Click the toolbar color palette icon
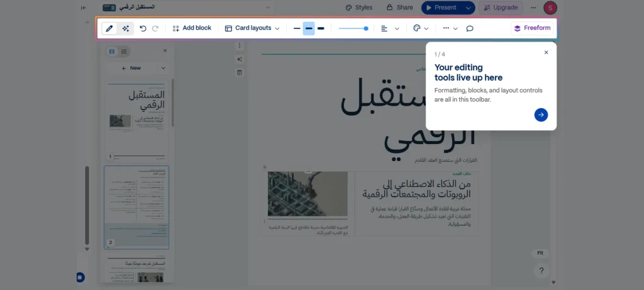The image size is (644, 290). point(417,28)
